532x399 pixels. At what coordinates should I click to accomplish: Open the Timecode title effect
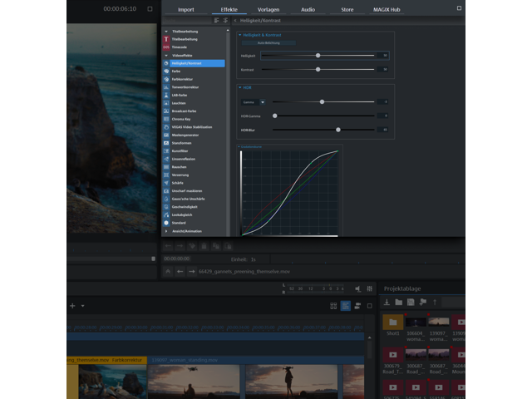[179, 47]
